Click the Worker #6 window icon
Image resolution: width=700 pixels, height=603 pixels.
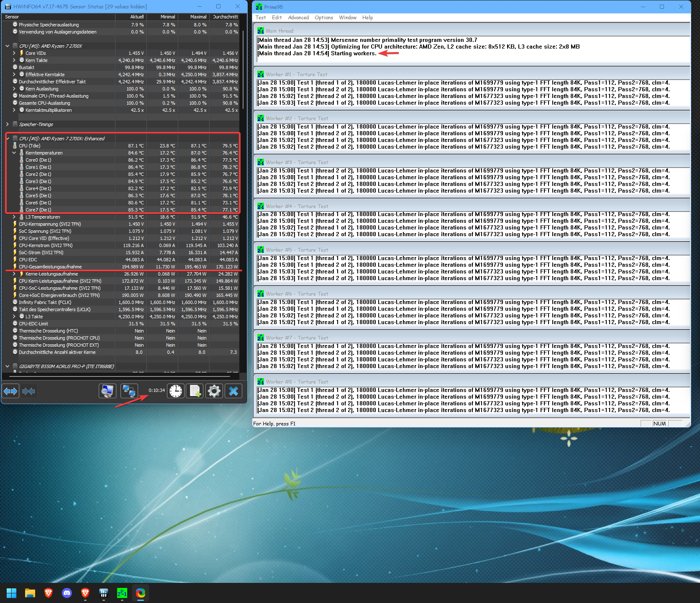tap(261, 294)
